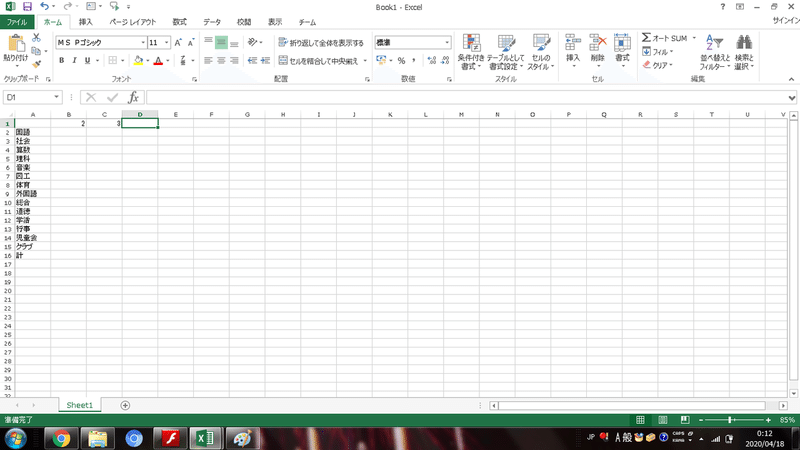Screen dimensions: 800x450
Task: Click the Format Painter brush icon
Action: 36,64
